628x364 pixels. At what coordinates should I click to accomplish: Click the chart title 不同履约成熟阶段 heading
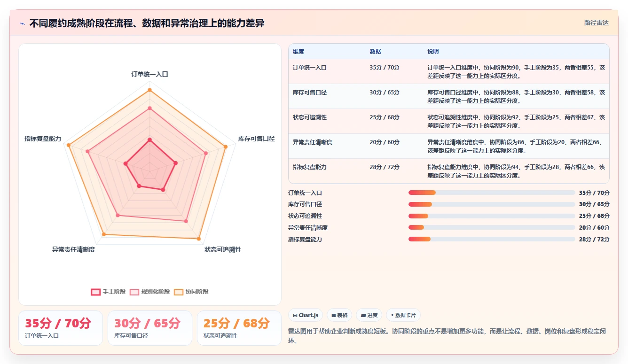[x=147, y=23]
